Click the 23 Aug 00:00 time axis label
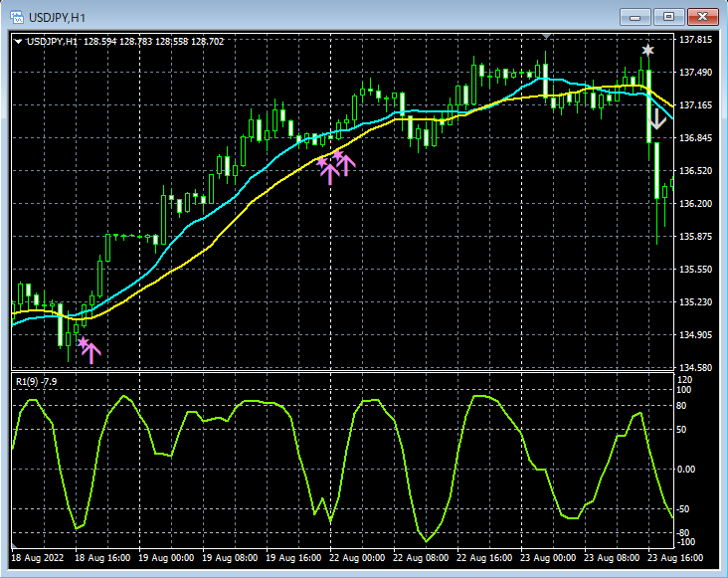 pyautogui.click(x=548, y=557)
